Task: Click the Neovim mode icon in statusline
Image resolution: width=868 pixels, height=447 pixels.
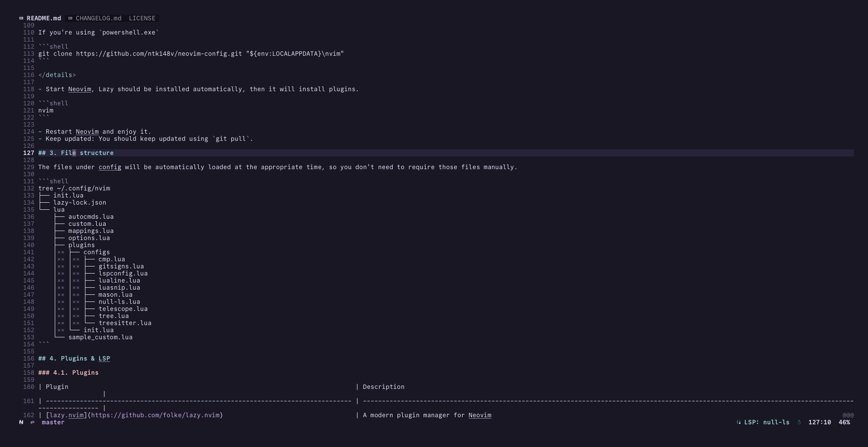Action: [21, 422]
